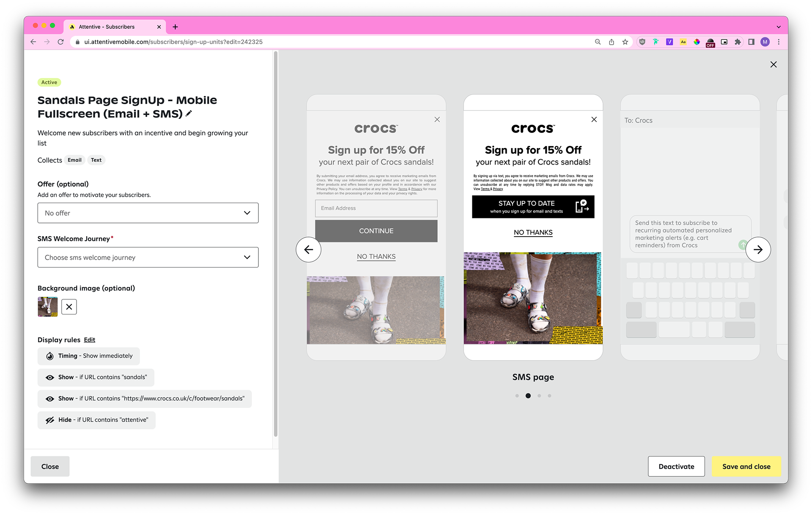The height and width of the screenshot is (515, 812).
Task: Click the Deactivate button
Action: (x=676, y=466)
